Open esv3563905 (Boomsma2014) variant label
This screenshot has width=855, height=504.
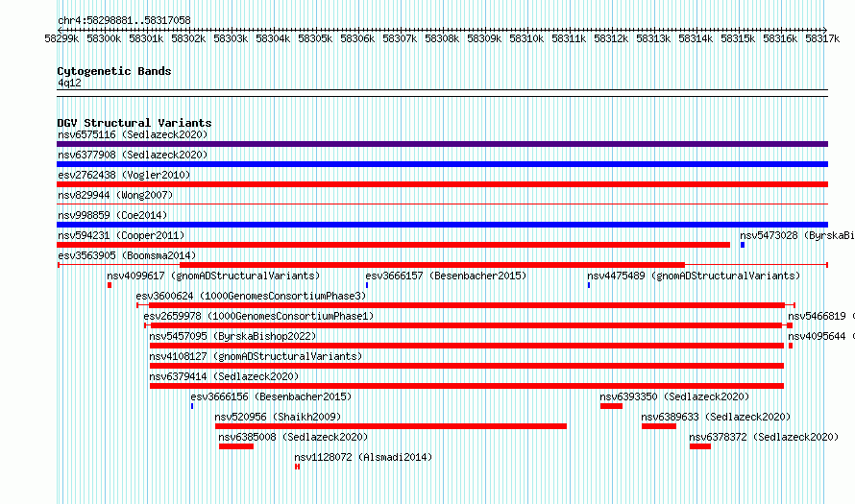pyautogui.click(x=127, y=255)
